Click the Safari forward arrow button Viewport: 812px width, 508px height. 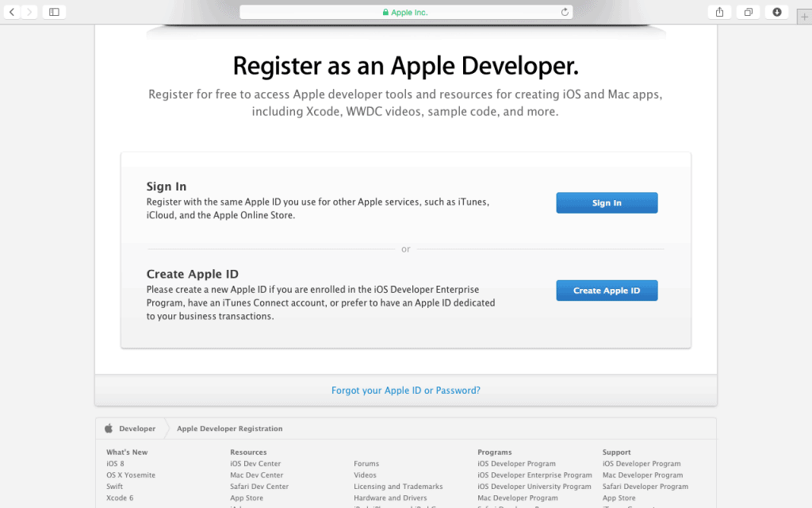point(29,12)
